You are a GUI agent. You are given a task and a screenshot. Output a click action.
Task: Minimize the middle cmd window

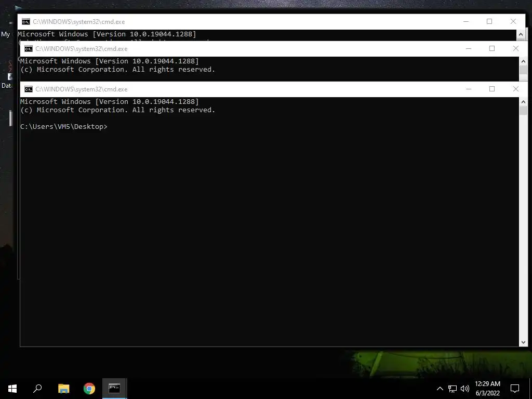(469, 48)
